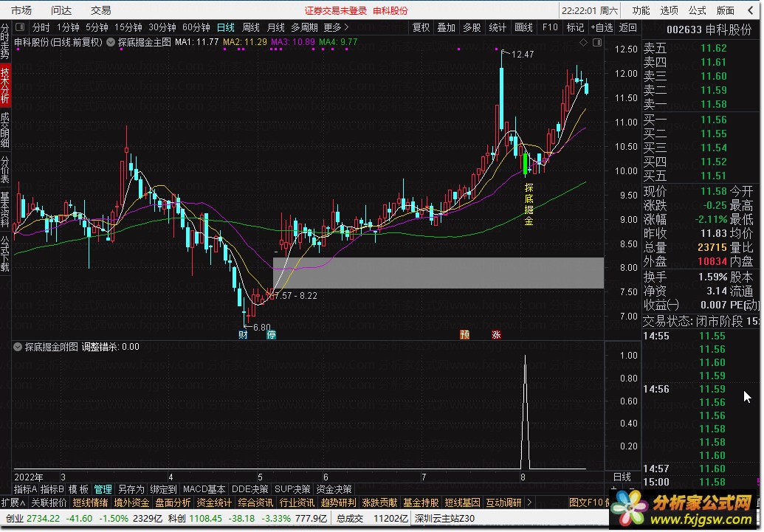Click the 日线 label at time axis end
The image size is (764, 532).
[622, 477]
